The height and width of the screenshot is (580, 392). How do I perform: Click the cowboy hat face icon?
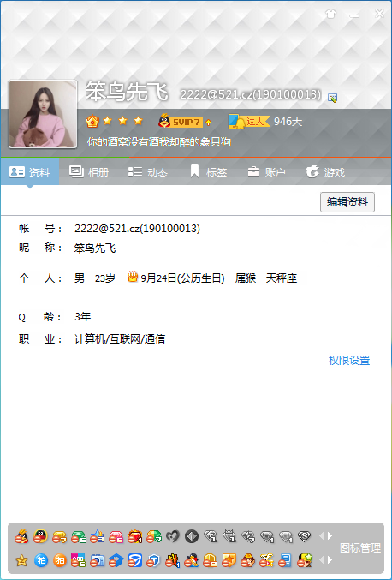(x=247, y=561)
